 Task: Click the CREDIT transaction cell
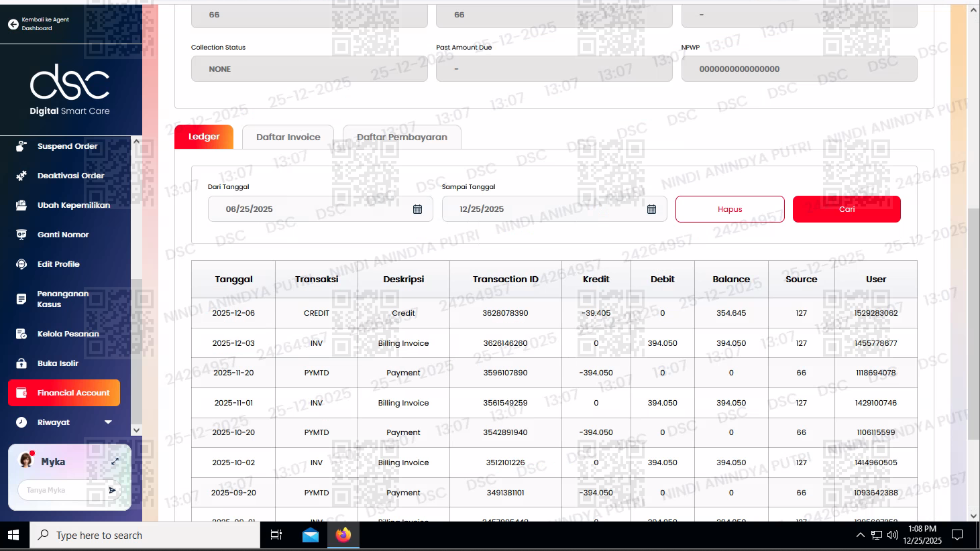tap(317, 313)
